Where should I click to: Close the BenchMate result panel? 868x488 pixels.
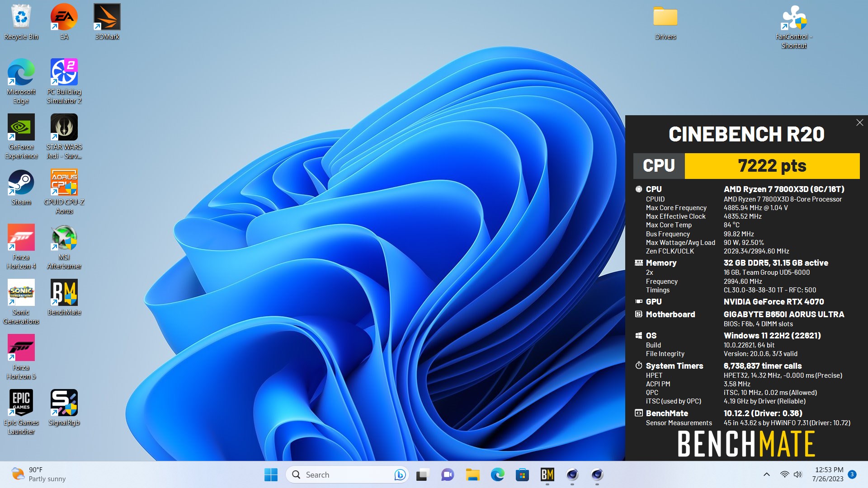pos(859,122)
